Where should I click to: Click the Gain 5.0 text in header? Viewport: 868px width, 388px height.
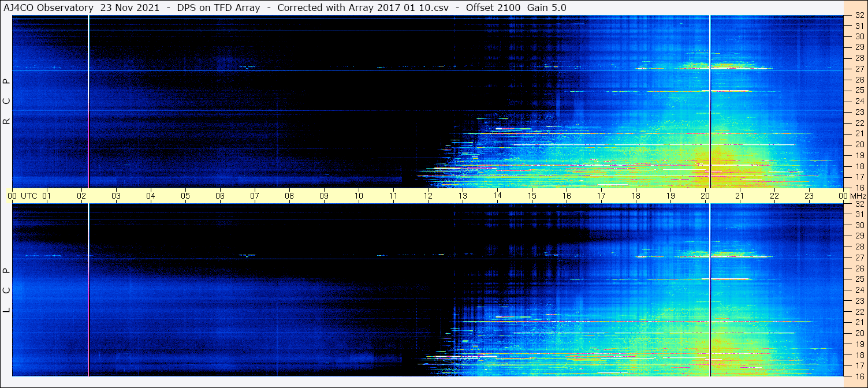(x=546, y=8)
